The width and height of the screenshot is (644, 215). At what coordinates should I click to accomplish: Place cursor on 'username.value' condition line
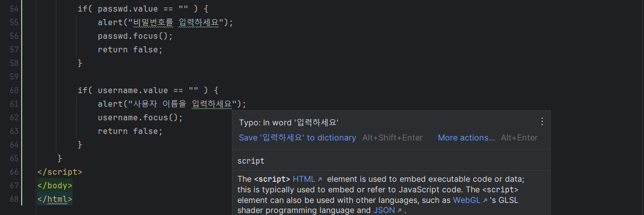click(x=148, y=90)
